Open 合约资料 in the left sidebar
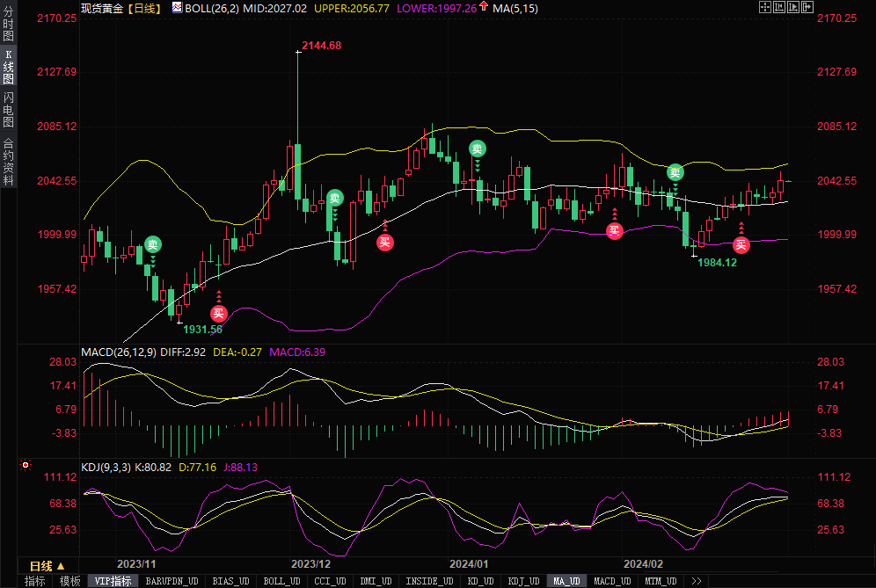This screenshot has height=588, width=876. [x=8, y=161]
